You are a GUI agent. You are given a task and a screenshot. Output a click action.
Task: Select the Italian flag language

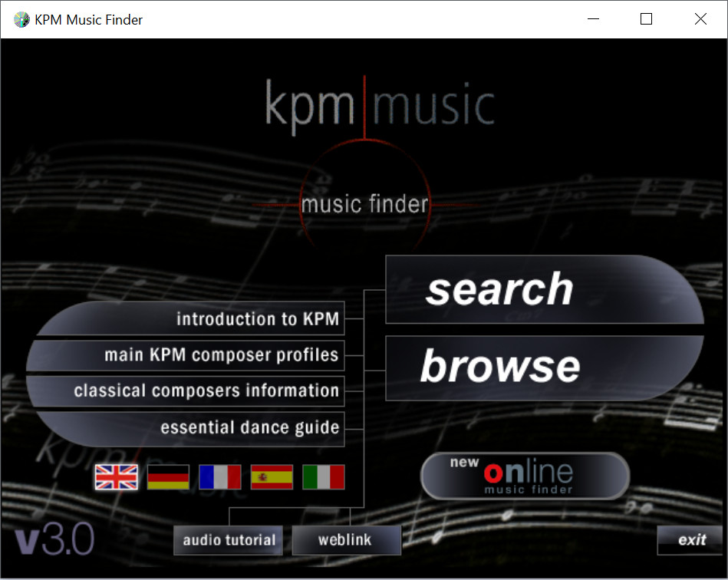tap(324, 477)
